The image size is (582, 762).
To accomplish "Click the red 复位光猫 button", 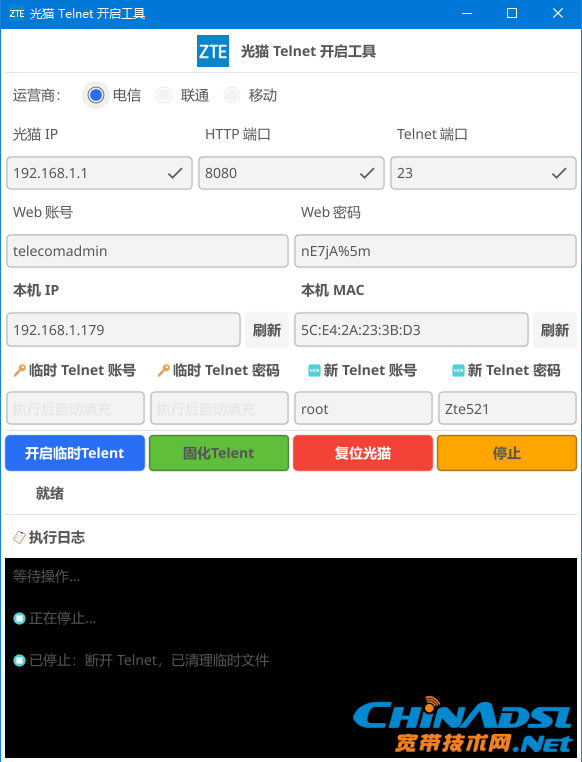I will (363, 453).
